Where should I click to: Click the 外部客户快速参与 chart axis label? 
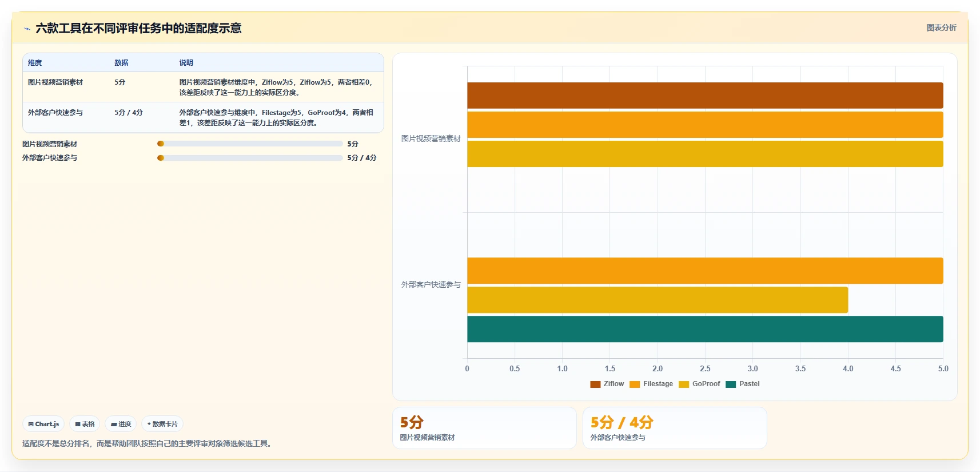coord(431,284)
